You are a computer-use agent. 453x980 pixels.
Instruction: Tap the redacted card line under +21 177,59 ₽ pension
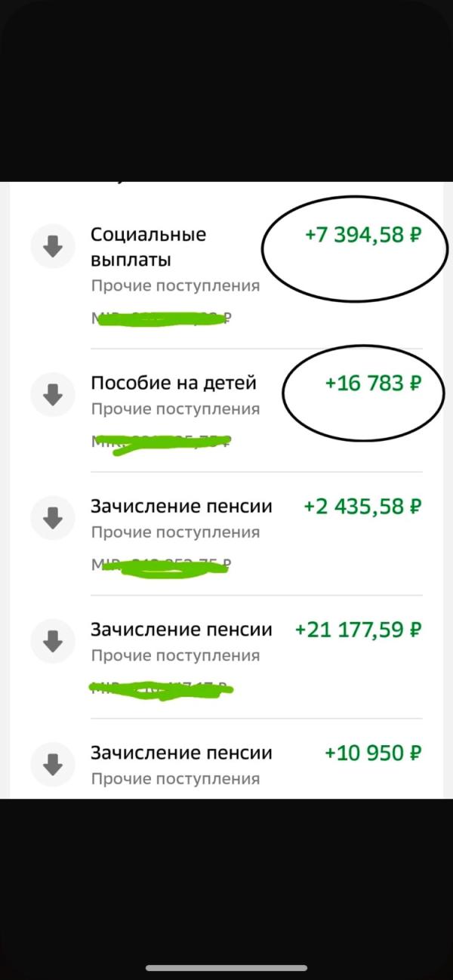(160, 688)
